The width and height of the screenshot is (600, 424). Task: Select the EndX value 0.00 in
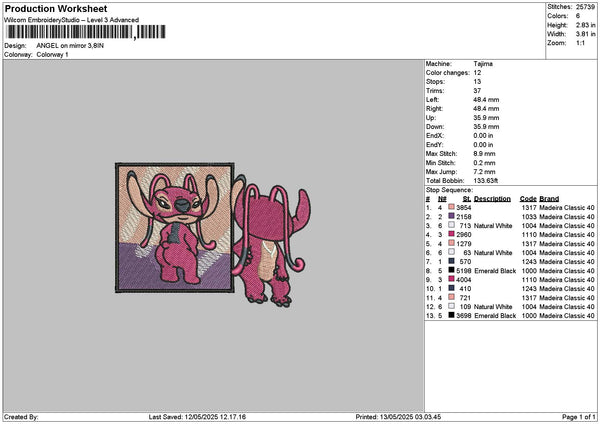tap(483, 136)
